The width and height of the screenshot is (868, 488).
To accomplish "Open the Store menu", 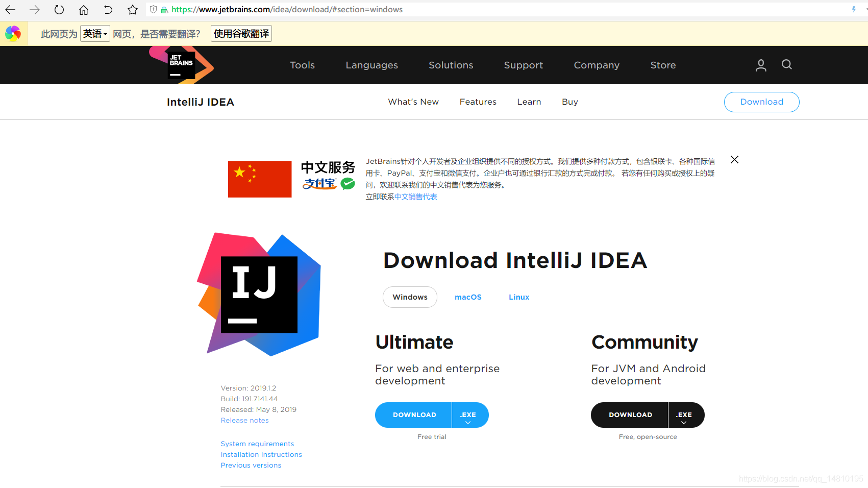I will pyautogui.click(x=663, y=65).
